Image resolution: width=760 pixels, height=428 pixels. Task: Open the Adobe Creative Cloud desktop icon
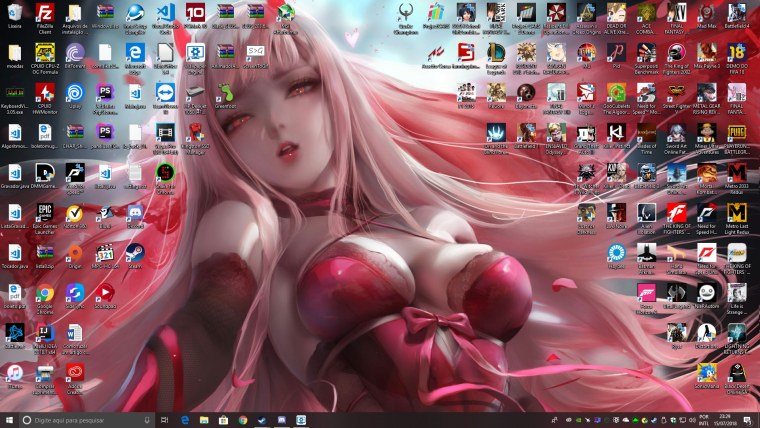click(75, 372)
